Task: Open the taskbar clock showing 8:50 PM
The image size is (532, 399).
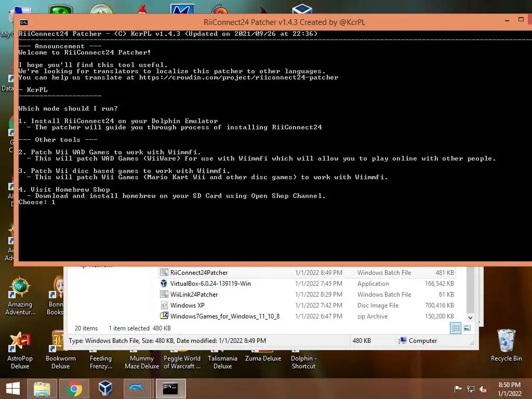Action: 509,389
